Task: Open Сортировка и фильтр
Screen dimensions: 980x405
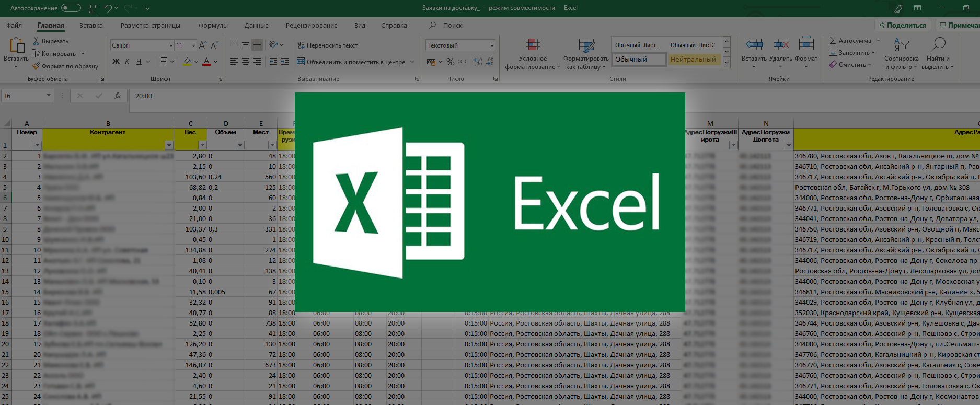Action: pos(902,54)
